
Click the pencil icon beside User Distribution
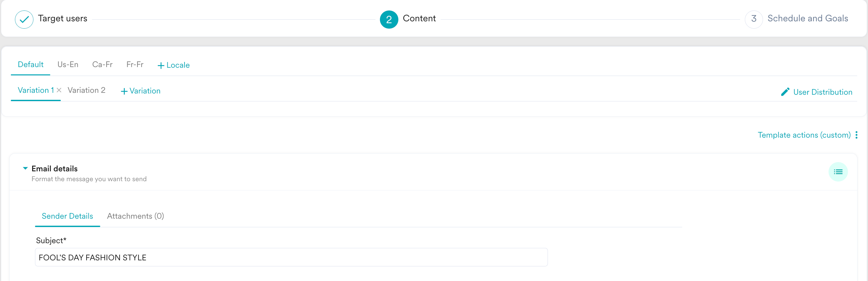pos(785,92)
